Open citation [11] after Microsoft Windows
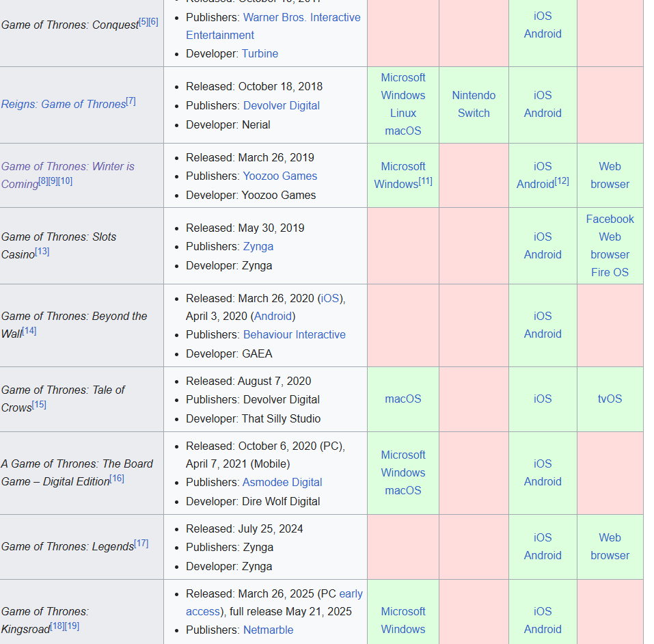Viewport: 654px width, 644px height. [x=426, y=181]
